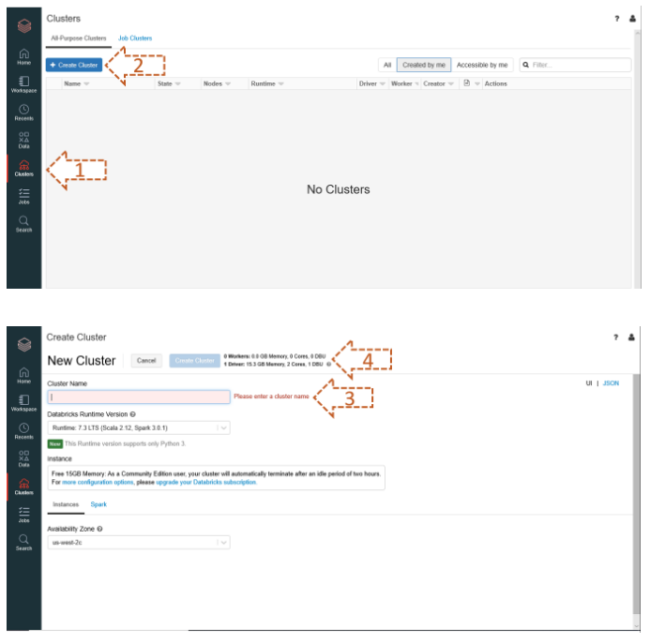Follow upgrade your Databricks subscription link
The width and height of the screenshot is (650, 644).
point(206,482)
